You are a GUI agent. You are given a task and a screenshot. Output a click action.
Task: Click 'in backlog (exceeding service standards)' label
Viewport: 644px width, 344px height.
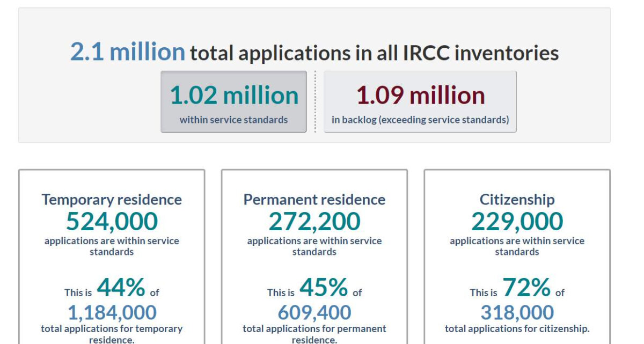pos(420,120)
